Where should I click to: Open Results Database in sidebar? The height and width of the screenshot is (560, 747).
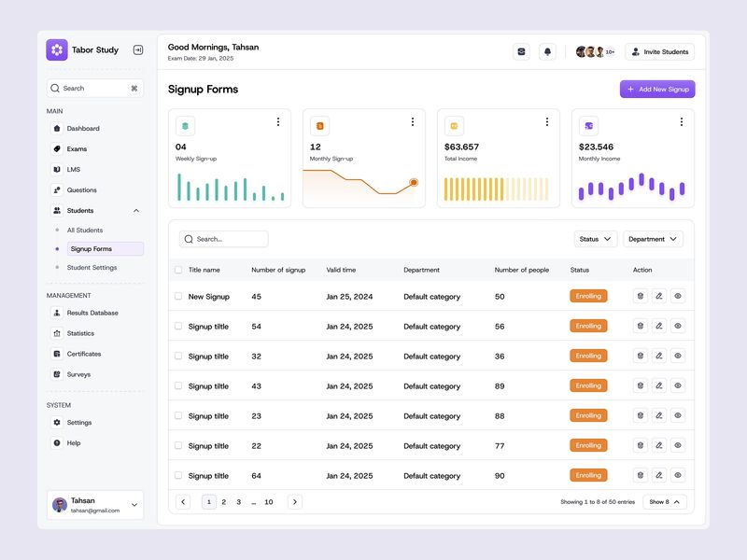coord(92,313)
